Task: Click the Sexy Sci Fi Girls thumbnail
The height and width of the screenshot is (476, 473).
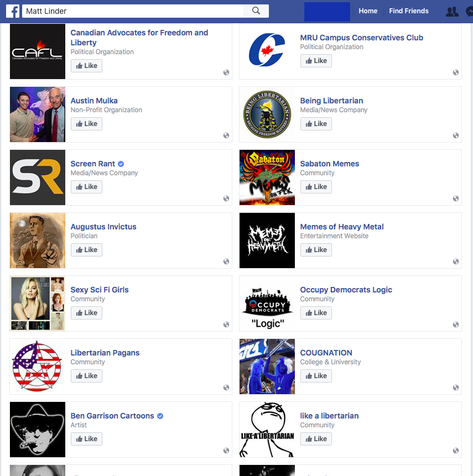Action: 38,304
